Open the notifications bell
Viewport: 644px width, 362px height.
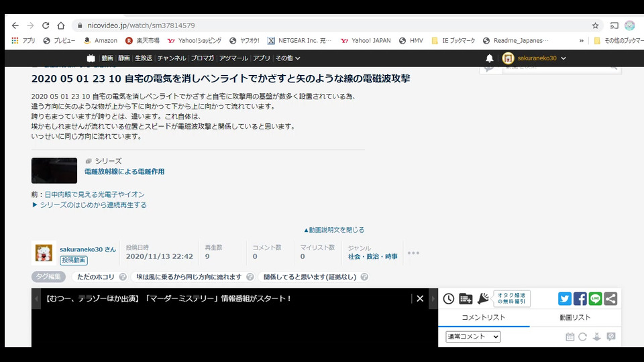pos(489,58)
